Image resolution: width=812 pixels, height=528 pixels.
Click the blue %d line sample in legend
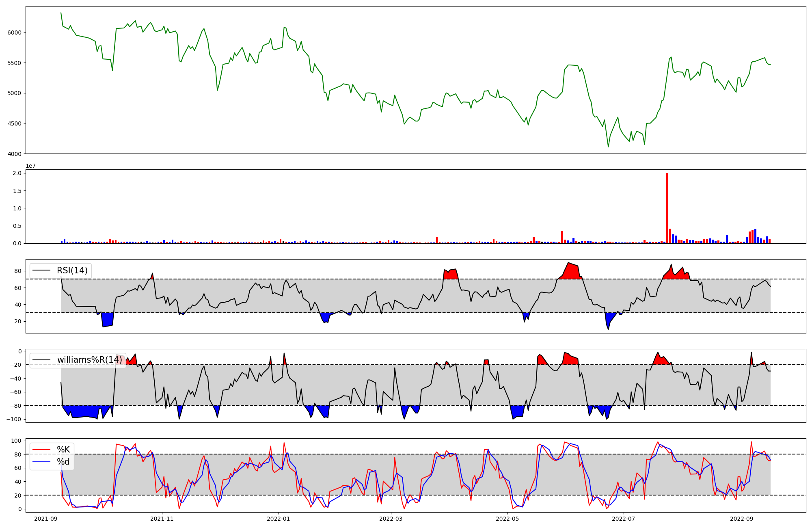pyautogui.click(x=41, y=462)
